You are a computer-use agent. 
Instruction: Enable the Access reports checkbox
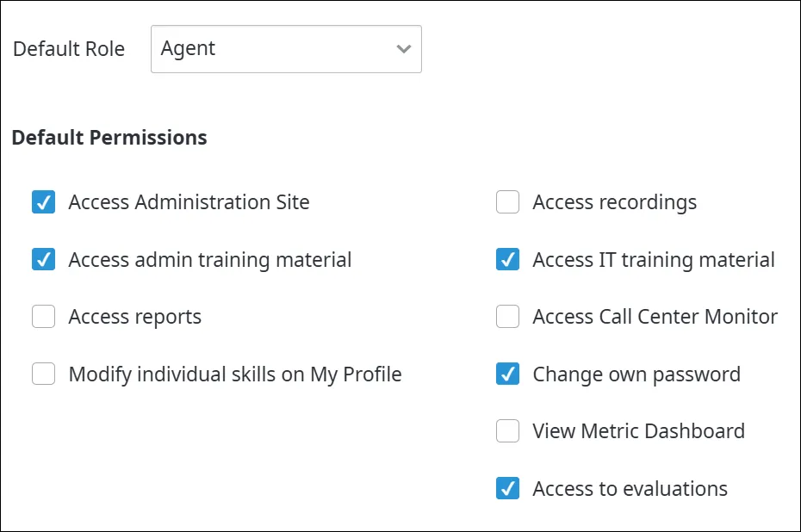[43, 317]
